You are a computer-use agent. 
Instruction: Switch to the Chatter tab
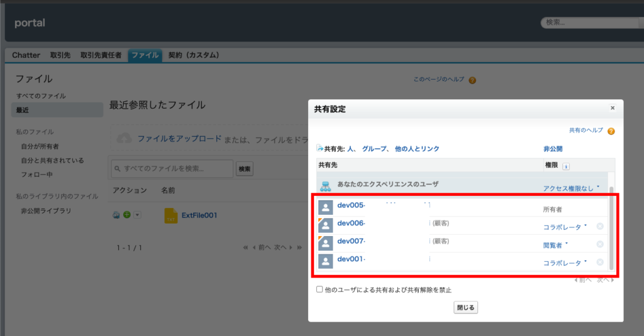click(26, 55)
